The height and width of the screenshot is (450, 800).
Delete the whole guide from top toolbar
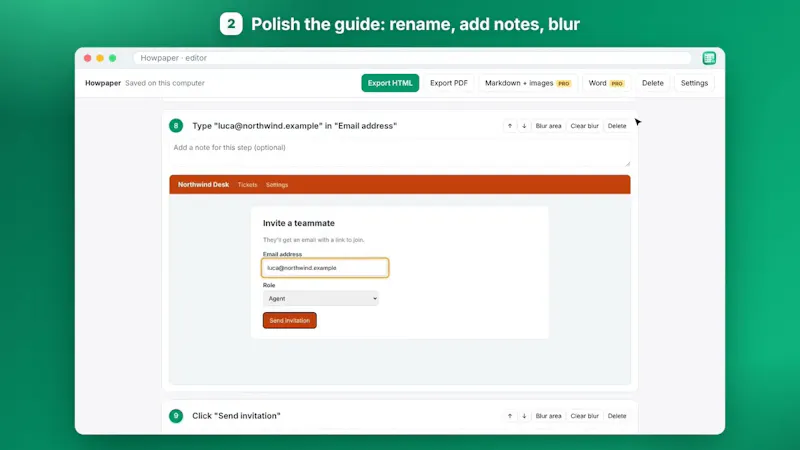653,83
